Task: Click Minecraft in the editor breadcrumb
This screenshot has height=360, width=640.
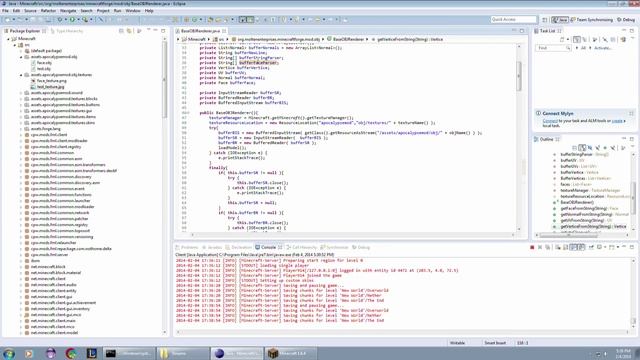Action: tap(196, 39)
